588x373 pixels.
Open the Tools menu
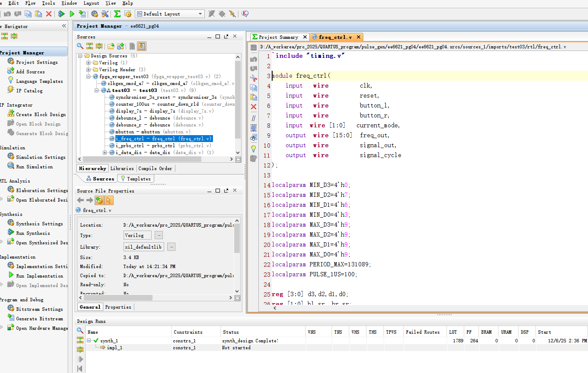pyautogui.click(x=48, y=3)
